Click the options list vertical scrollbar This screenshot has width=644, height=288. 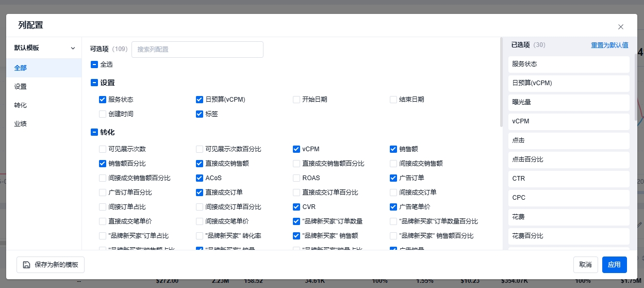tap(501, 83)
